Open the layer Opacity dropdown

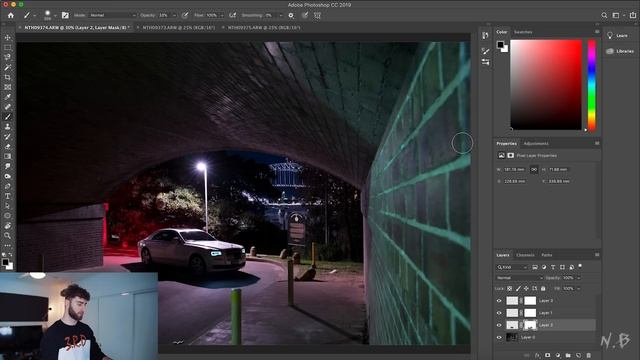578,278
